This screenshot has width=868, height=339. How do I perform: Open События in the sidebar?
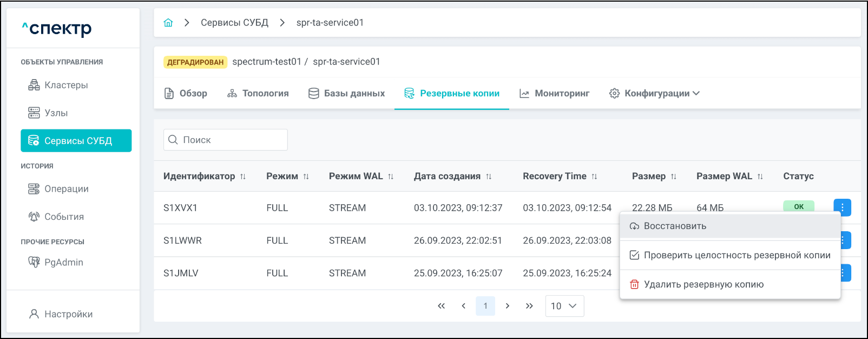[64, 217]
